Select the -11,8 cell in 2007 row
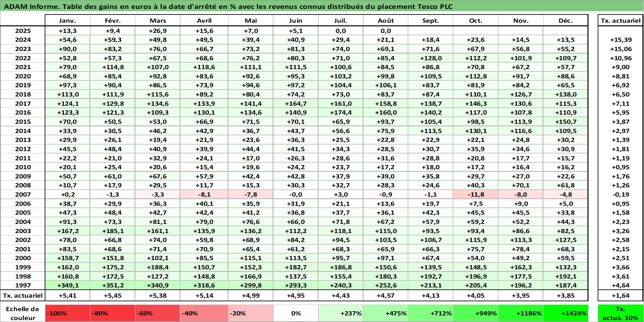This screenshot has height=322, width=644. pyautogui.click(x=476, y=195)
